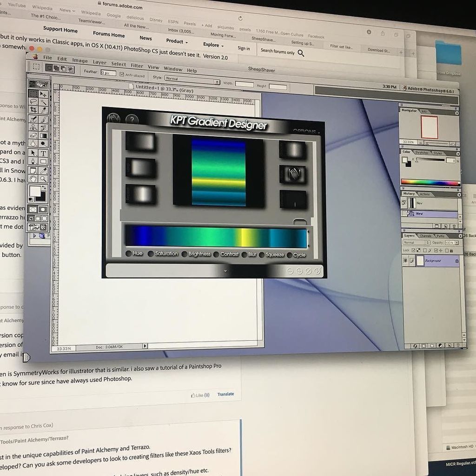Select the Gradient tool in toolbox
Screen dimensions: 476x476
[x=43, y=136]
